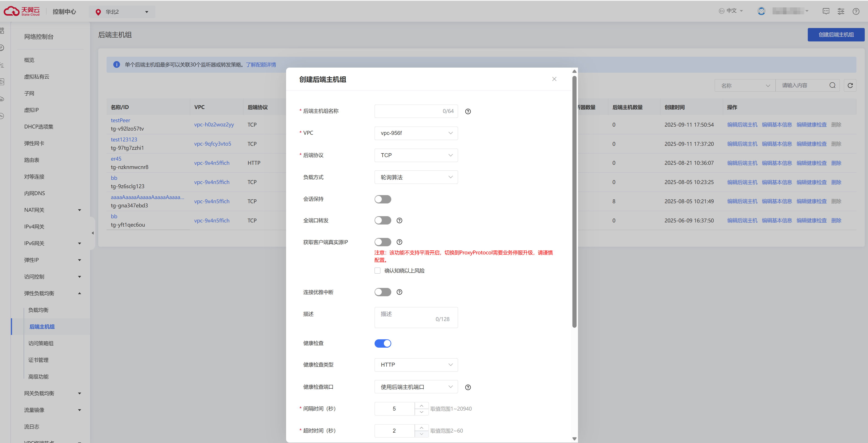
Task: Click the dialog vertical scrollbar thumb
Action: tap(574, 201)
